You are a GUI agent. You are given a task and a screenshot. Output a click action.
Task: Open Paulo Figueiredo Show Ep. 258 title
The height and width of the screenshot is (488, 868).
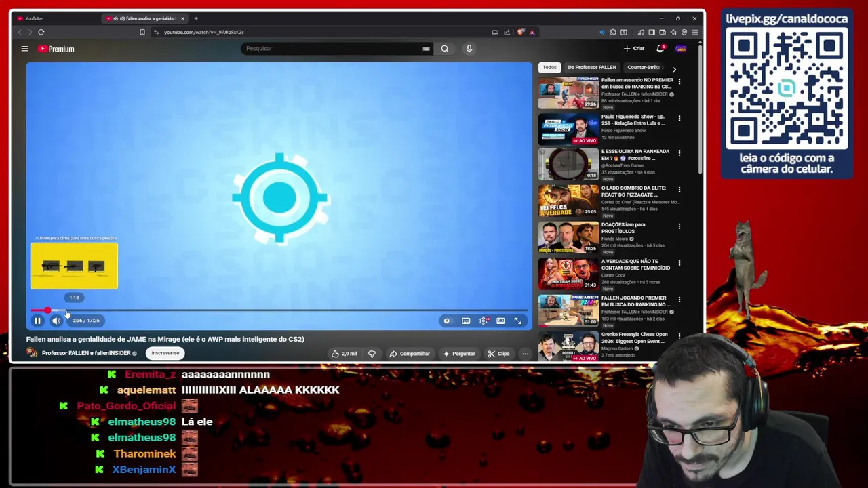tap(633, 120)
